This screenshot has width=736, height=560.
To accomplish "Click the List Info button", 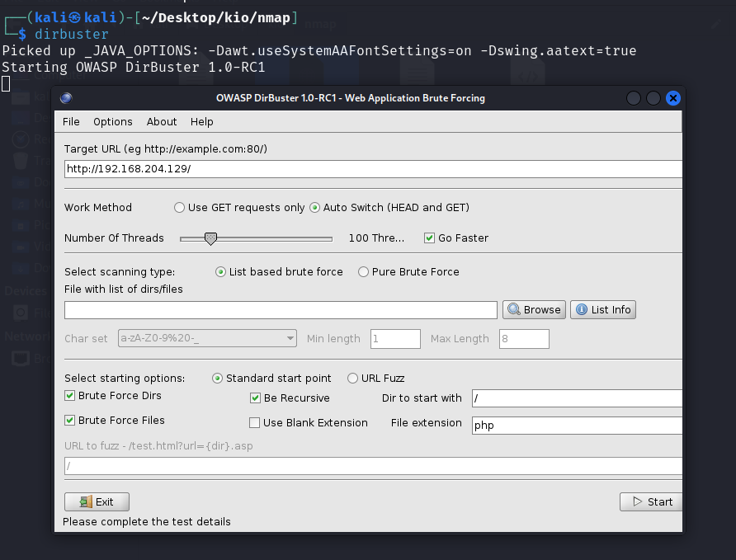I will (603, 310).
